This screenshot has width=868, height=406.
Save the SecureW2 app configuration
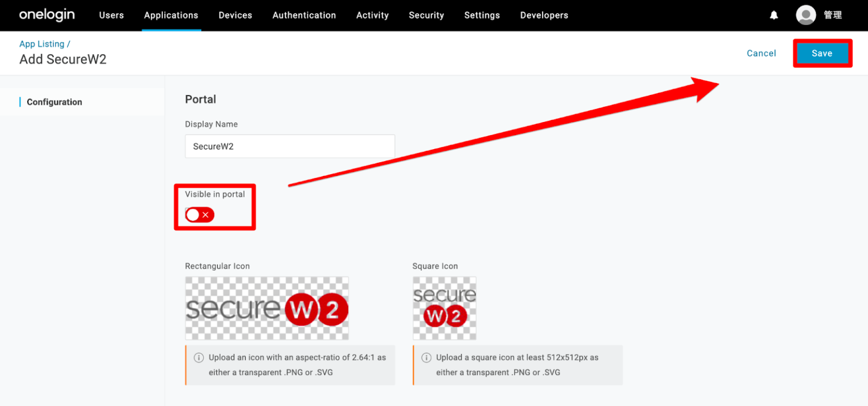tap(822, 53)
